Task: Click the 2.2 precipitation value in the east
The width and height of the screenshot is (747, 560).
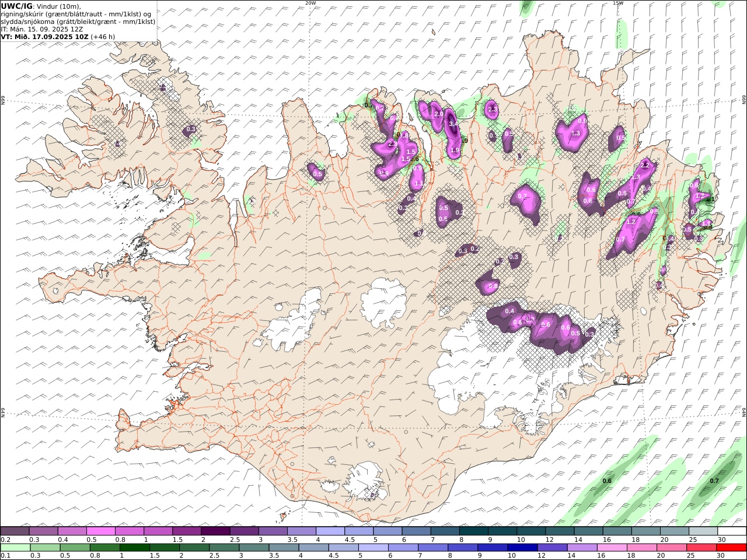Action: 645,166
